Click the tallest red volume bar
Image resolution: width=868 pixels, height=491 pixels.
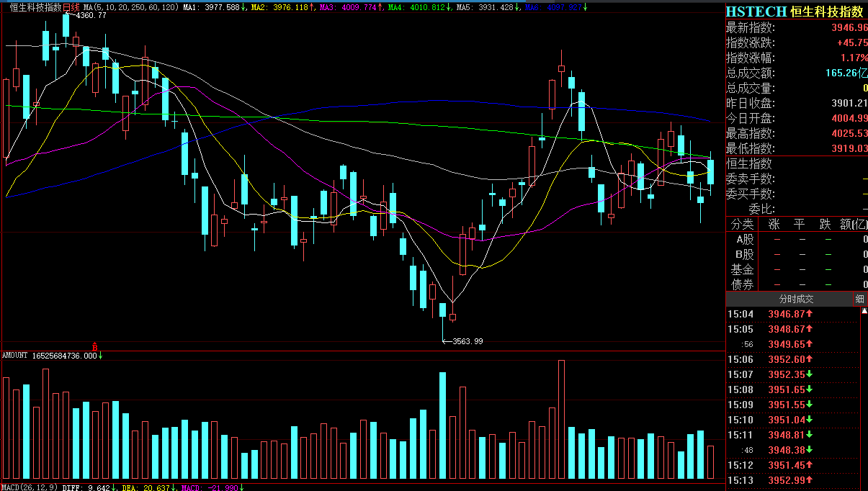(561, 419)
